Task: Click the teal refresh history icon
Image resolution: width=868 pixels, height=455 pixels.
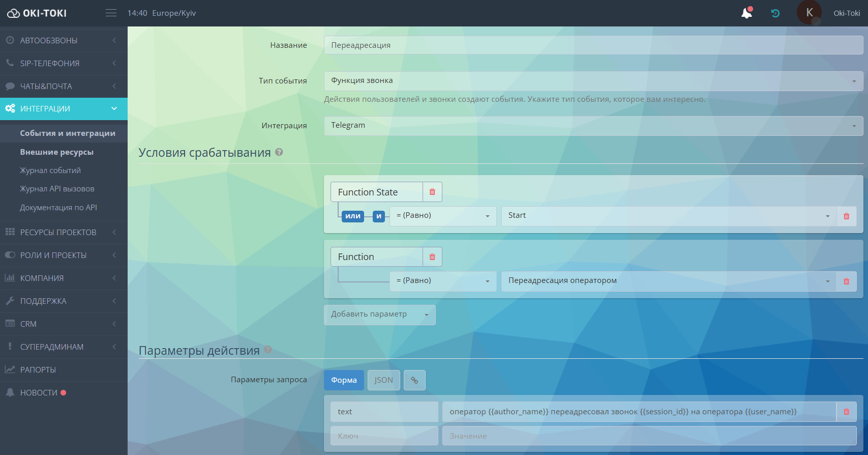Action: pos(775,13)
